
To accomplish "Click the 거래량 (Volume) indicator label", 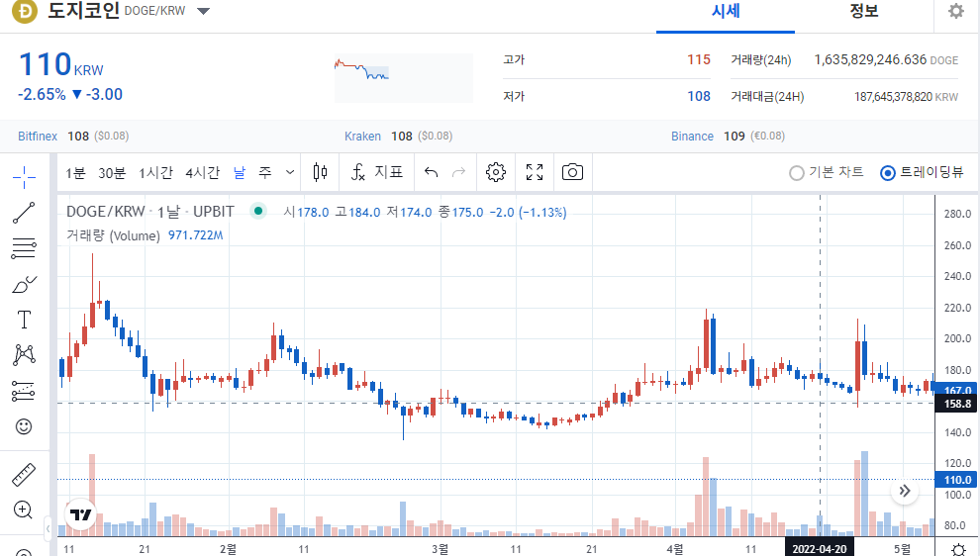I will click(x=113, y=235).
